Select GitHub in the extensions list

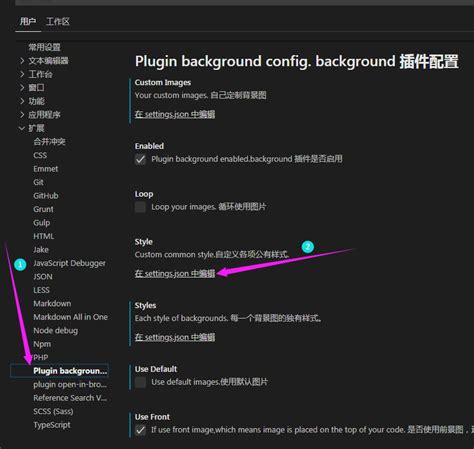coord(46,196)
